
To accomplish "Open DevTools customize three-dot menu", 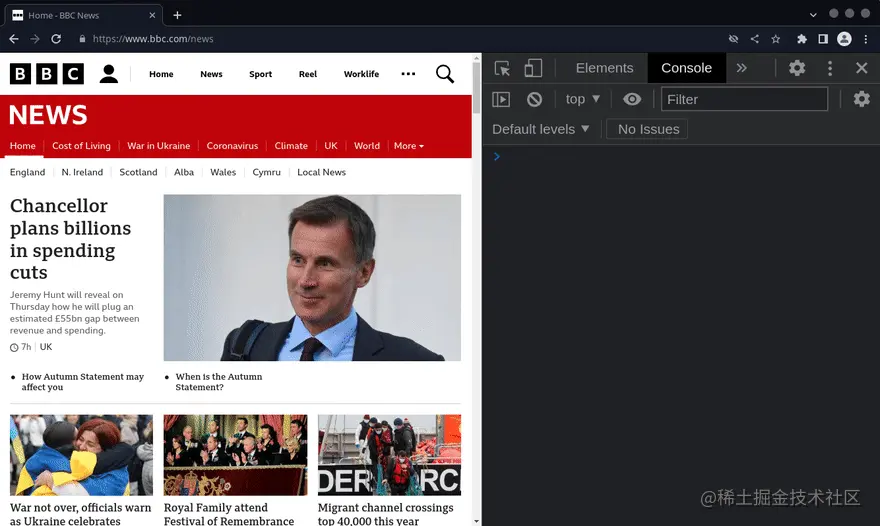I will [830, 68].
